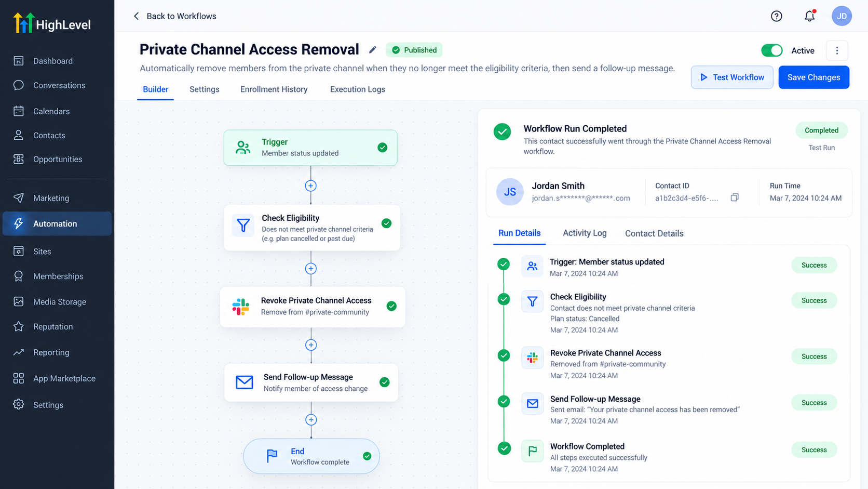Toggle the Active workflow switch
Screen dimensions: 868x489
[771, 50]
